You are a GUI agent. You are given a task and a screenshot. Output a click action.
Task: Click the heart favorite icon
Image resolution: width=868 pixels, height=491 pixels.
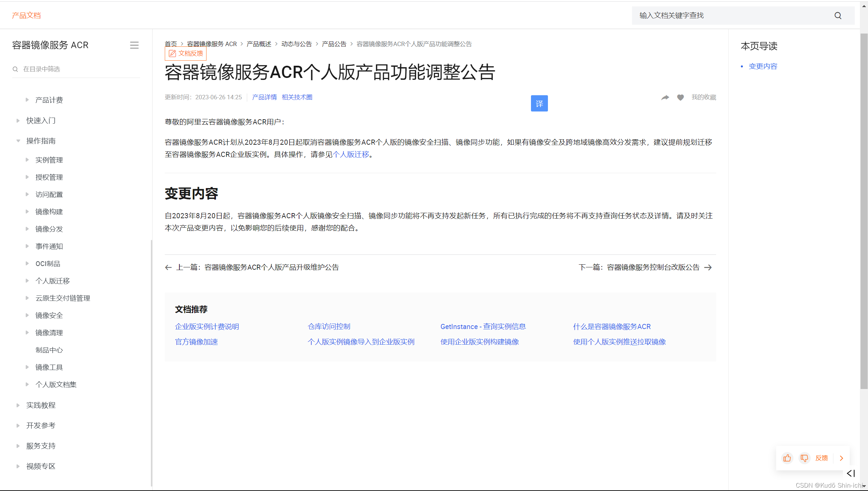(x=680, y=98)
